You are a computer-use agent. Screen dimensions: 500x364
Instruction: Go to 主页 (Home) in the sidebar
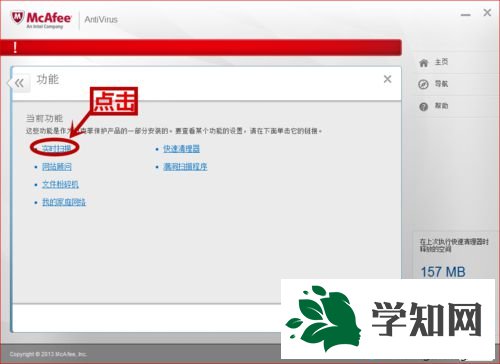point(433,62)
